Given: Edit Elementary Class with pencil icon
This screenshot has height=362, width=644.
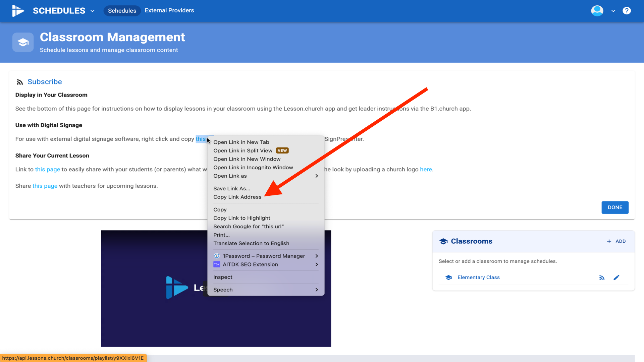Looking at the screenshot, I should click(x=616, y=278).
